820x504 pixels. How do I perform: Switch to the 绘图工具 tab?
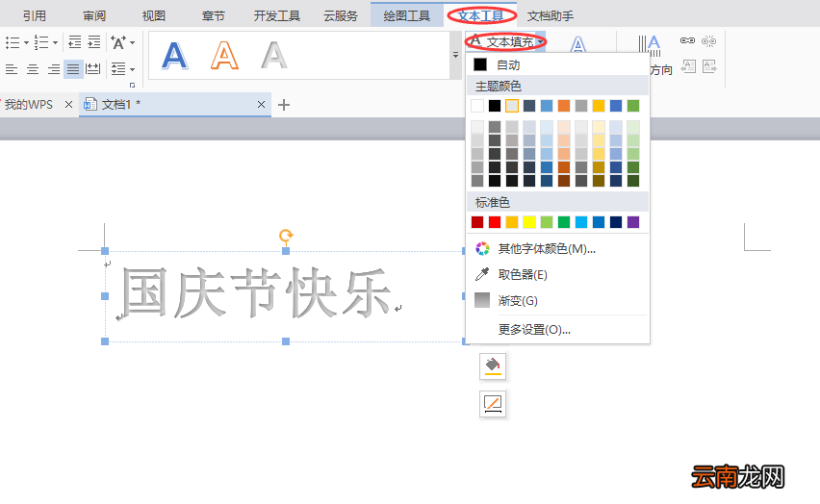(x=407, y=16)
